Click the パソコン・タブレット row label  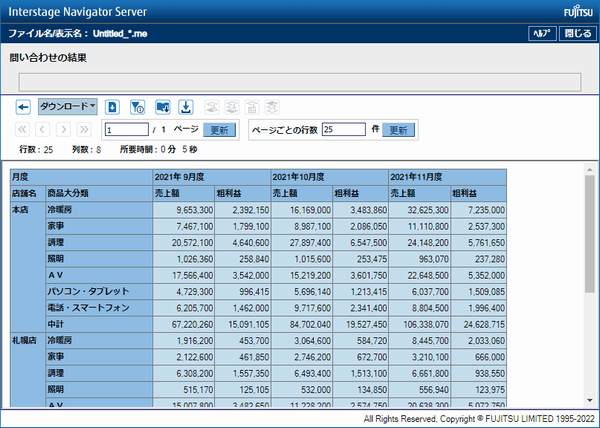coord(99,291)
